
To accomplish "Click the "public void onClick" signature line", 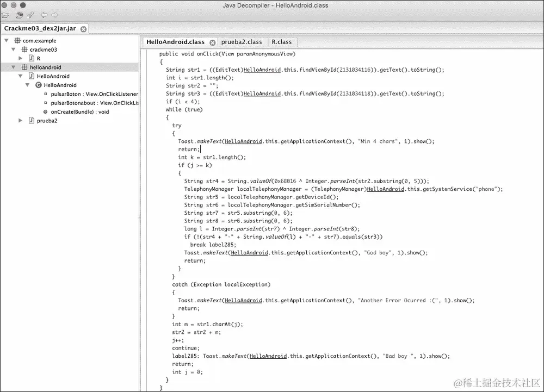I will [227, 54].
